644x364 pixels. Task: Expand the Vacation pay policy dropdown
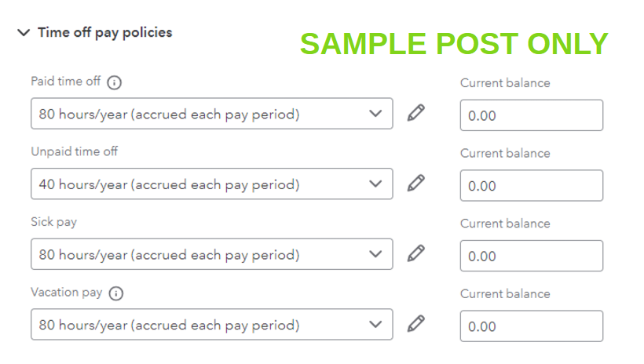coord(211,325)
